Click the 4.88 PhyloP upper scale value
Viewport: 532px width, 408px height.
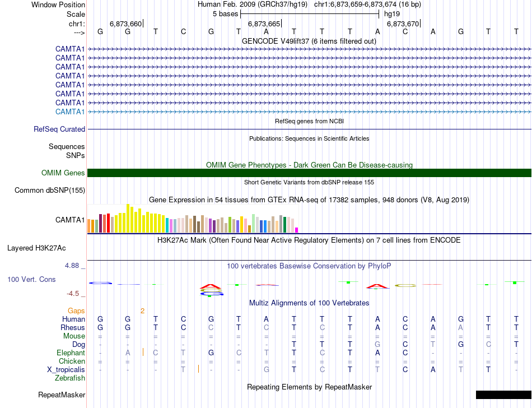[x=72, y=266]
